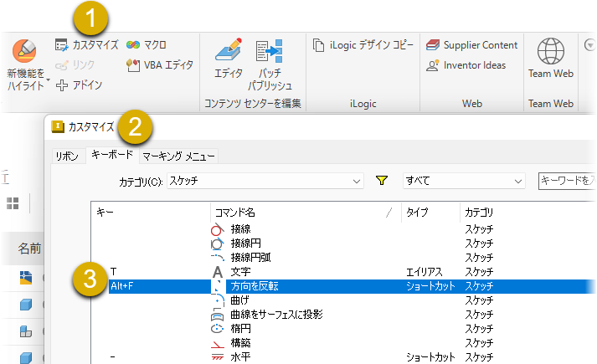Sort by the カテゴリ column header
The height and width of the screenshot is (364, 597).
point(528,213)
